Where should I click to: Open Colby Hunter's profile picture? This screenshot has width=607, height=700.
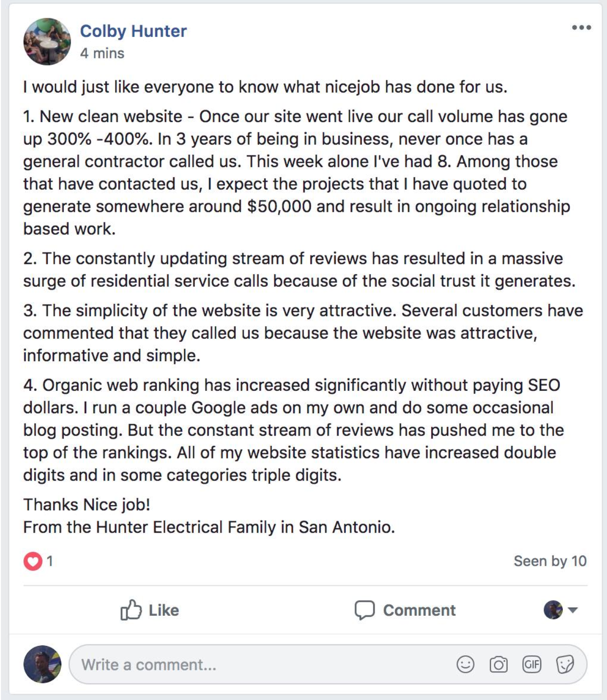click(x=47, y=41)
